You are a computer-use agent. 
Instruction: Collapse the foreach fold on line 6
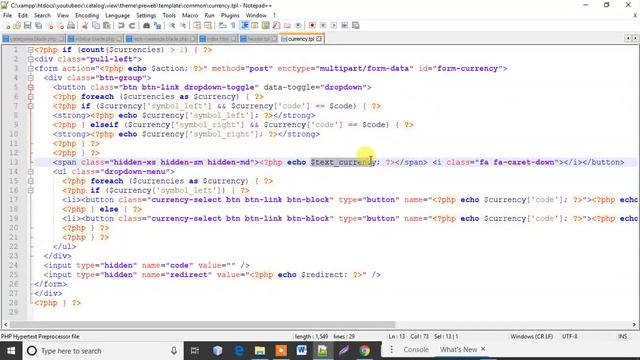tap(31, 97)
